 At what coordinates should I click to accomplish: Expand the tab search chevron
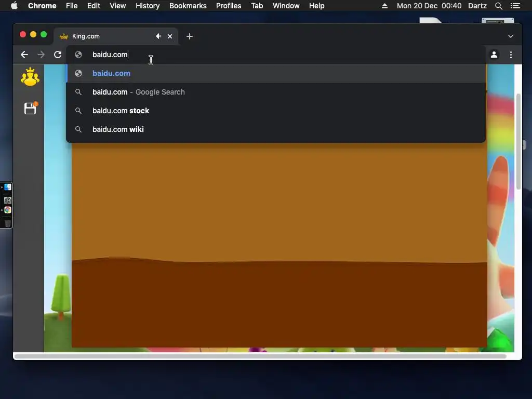coord(511,36)
